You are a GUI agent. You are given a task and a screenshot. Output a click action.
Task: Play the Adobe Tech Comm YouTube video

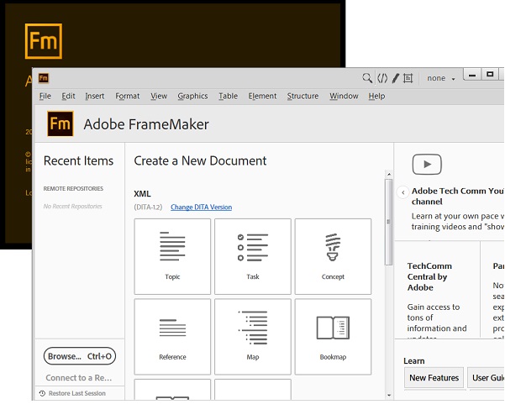(x=427, y=165)
